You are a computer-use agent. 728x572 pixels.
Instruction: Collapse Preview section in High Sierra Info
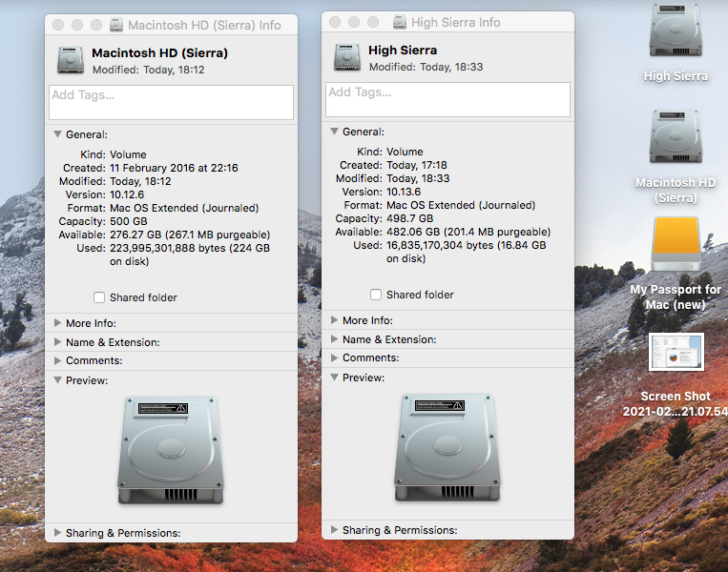point(334,378)
